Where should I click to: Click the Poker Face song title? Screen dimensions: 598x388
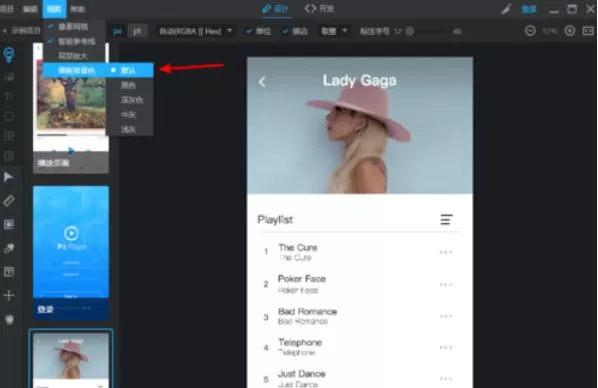click(302, 279)
